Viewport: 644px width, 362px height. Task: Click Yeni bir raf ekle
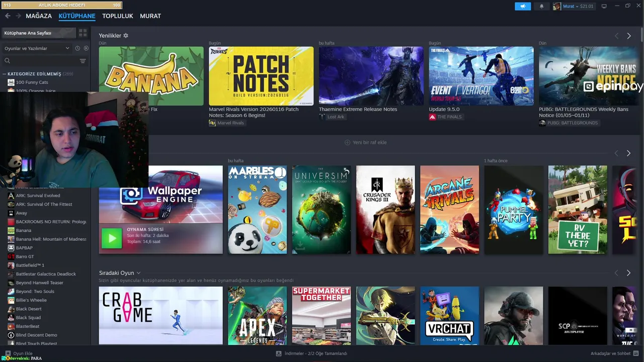(x=366, y=142)
